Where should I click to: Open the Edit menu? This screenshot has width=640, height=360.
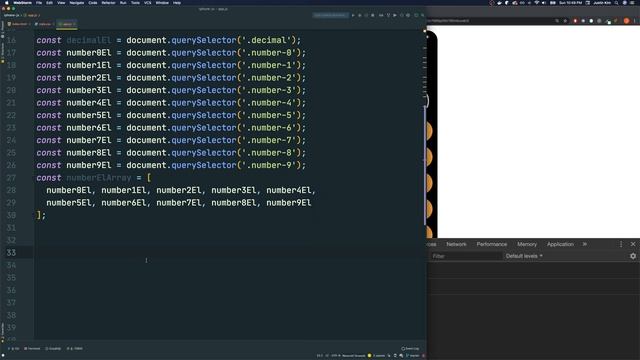pos(49,2)
